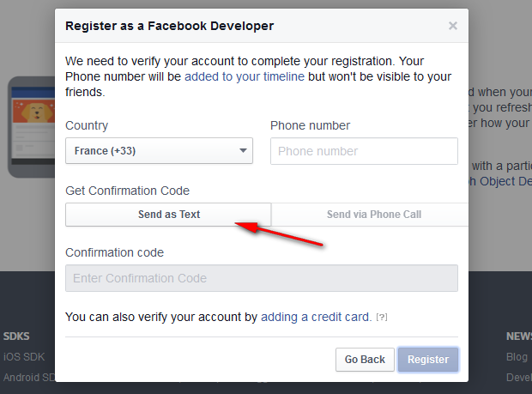
Task: Click the 'Phone number' label above the field
Action: coord(310,125)
